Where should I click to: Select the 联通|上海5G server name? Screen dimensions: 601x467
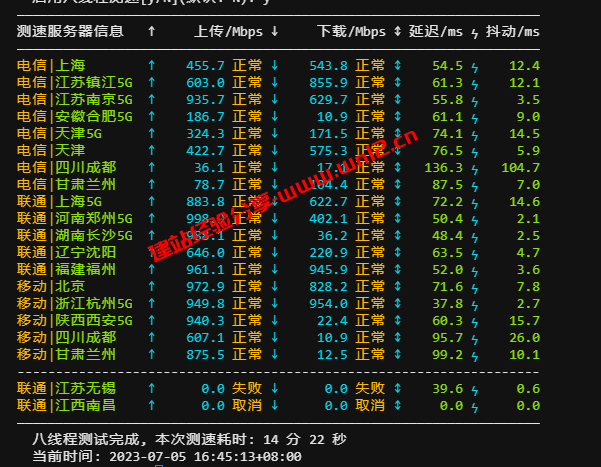(59, 202)
